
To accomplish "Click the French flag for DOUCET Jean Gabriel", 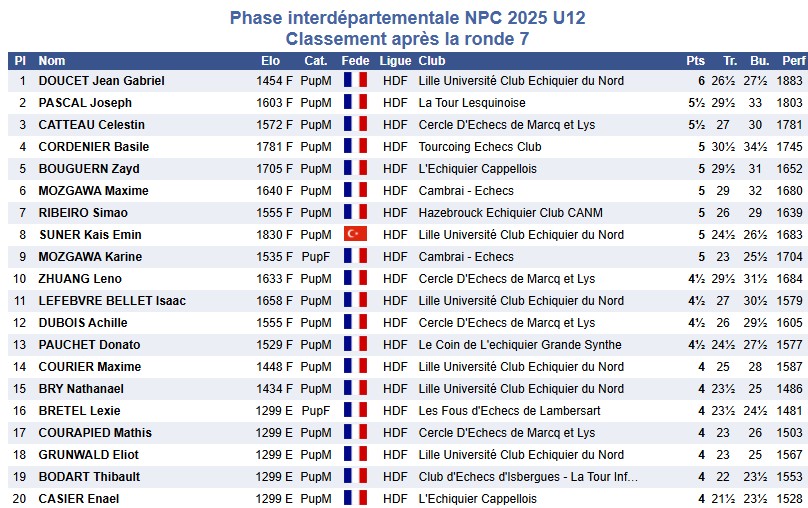I will tap(355, 81).
